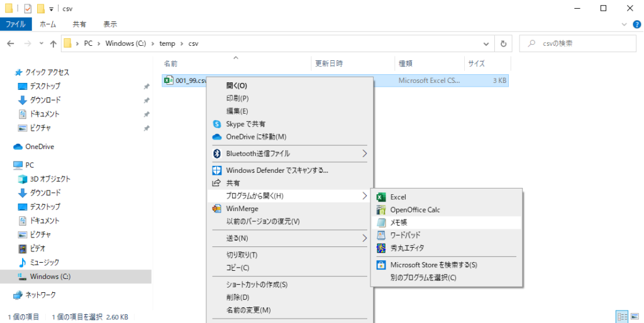Image resolution: width=644 pixels, height=323 pixels.
Task: Click the csvの検索 search box
Action: click(x=577, y=43)
